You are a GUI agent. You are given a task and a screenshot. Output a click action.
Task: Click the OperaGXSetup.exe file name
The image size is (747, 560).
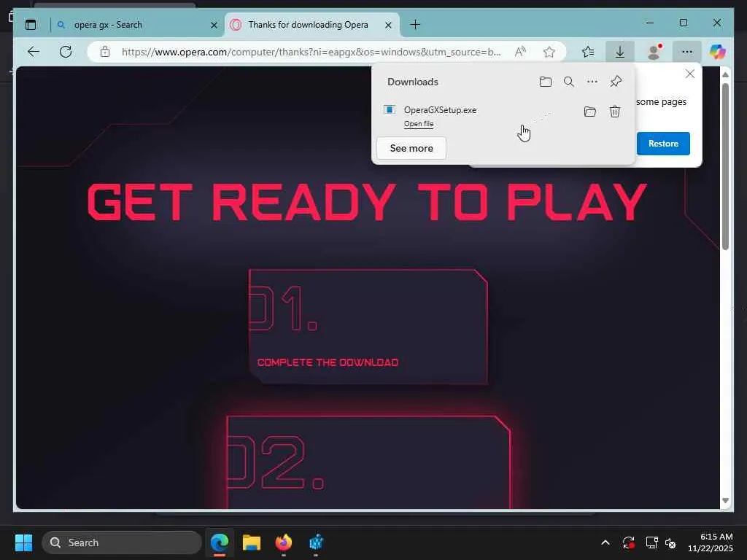click(440, 110)
